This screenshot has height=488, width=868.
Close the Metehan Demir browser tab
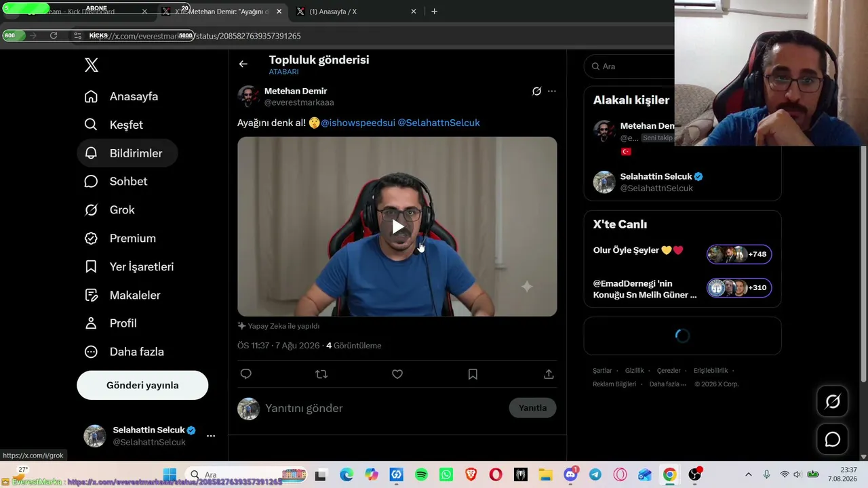[x=279, y=12]
